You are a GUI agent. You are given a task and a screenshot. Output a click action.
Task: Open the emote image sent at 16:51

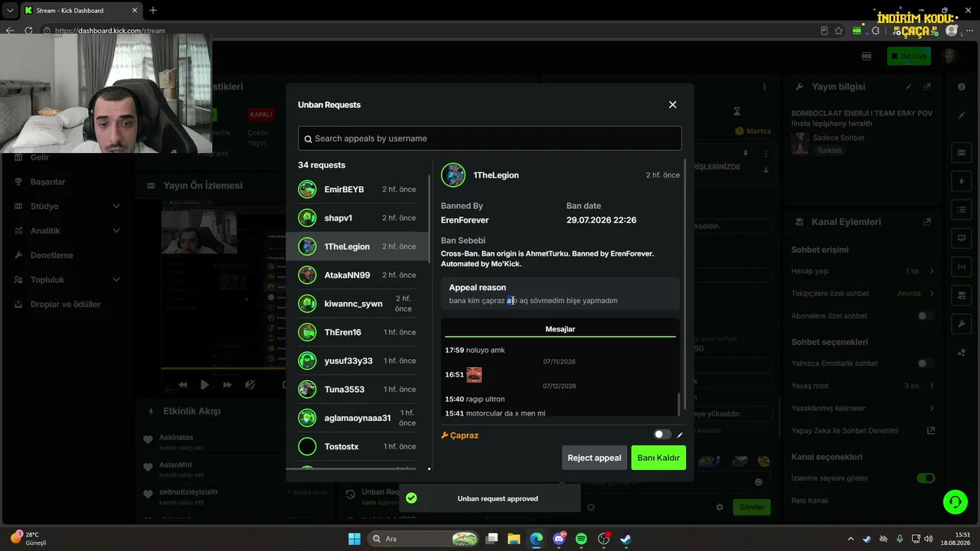474,374
